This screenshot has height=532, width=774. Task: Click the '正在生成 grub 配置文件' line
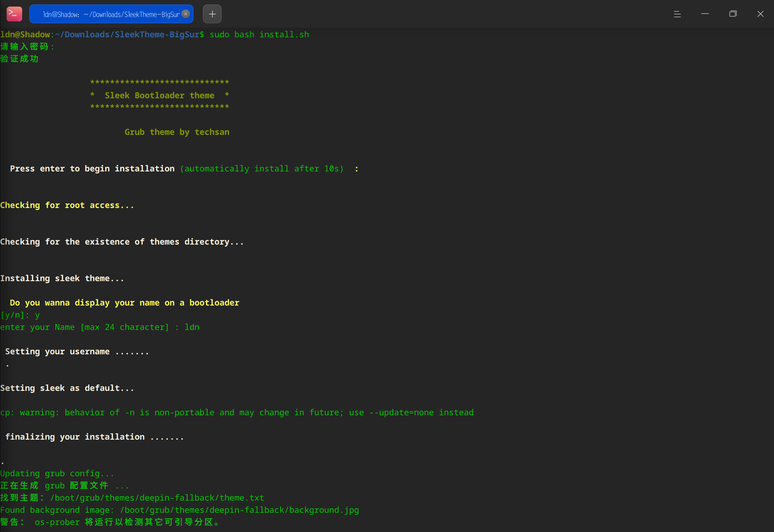[64, 486]
